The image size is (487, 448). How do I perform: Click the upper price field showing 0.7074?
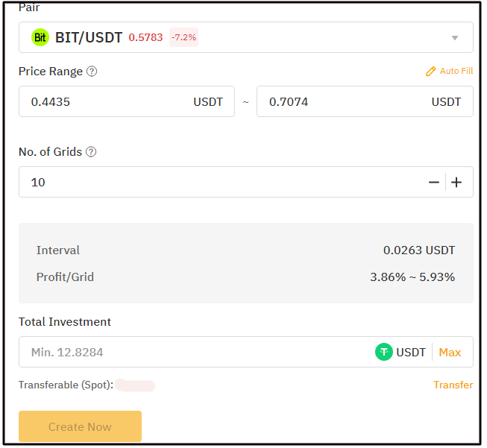tap(365, 101)
